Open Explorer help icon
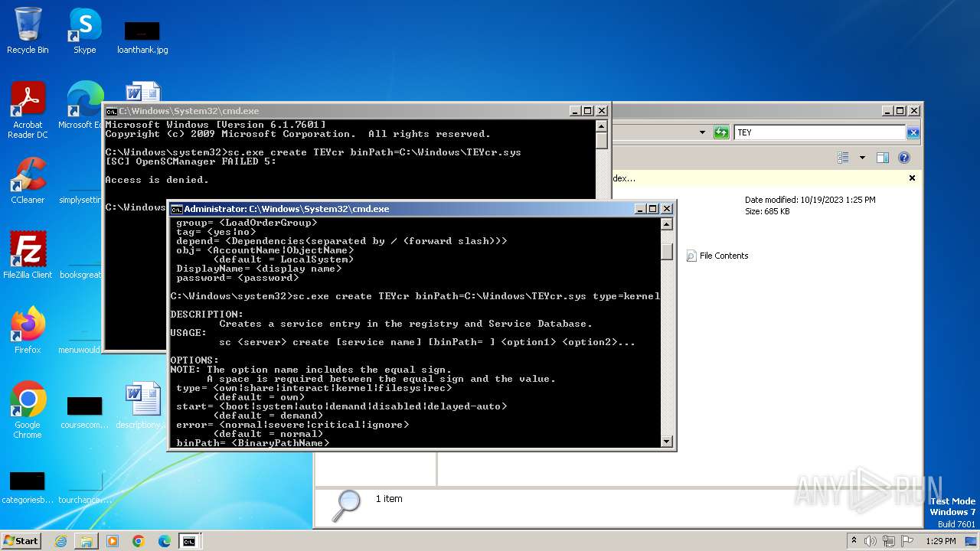 tap(903, 158)
